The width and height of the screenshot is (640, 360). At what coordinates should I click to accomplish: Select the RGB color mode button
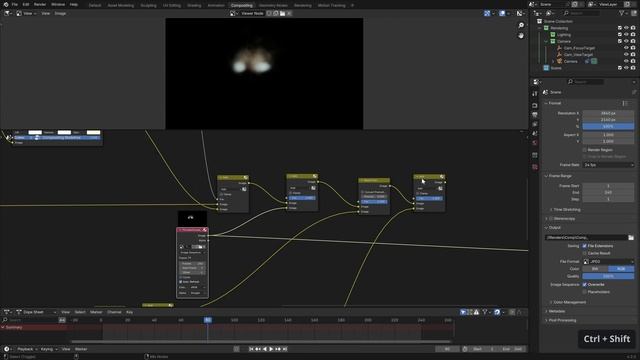click(621, 269)
